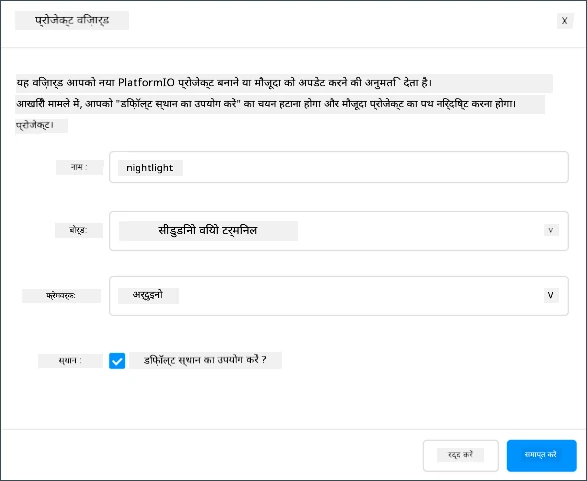Click the framework dropdown chevron arrow

tap(551, 295)
